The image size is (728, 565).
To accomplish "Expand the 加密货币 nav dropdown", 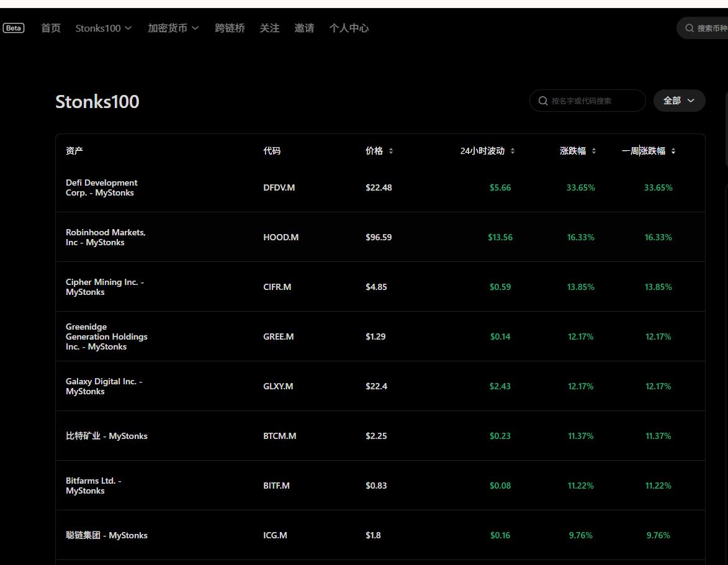I will tap(173, 29).
